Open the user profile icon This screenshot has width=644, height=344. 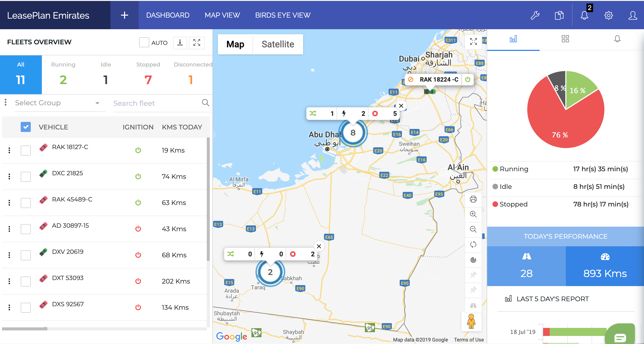(x=633, y=15)
